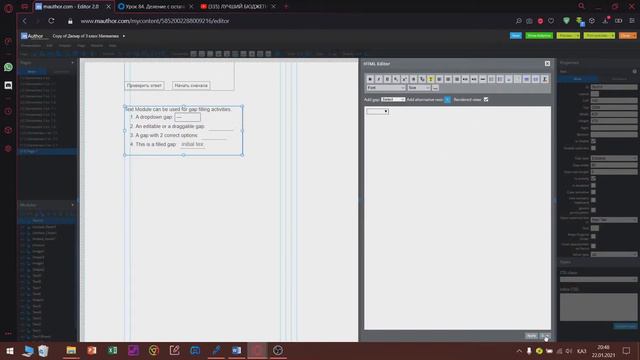The image size is (640, 360).
Task: Click the last icon in HTML Editor toolbar row
Action: (x=544, y=79)
